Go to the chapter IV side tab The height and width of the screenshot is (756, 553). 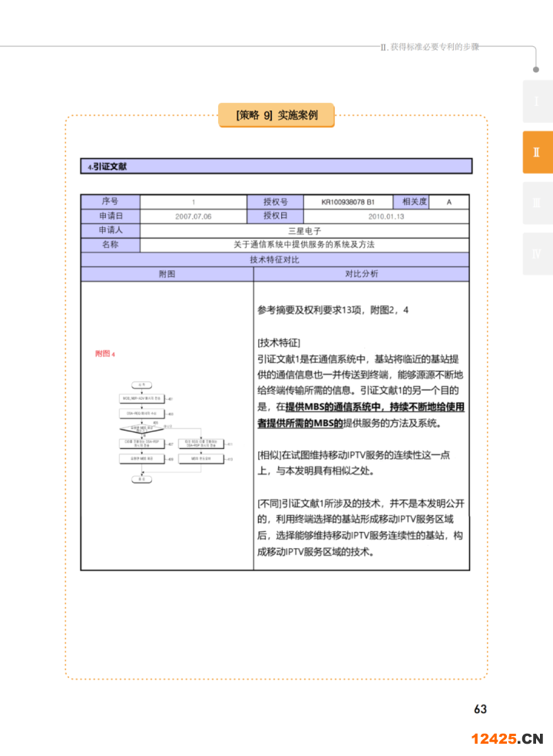(x=537, y=253)
